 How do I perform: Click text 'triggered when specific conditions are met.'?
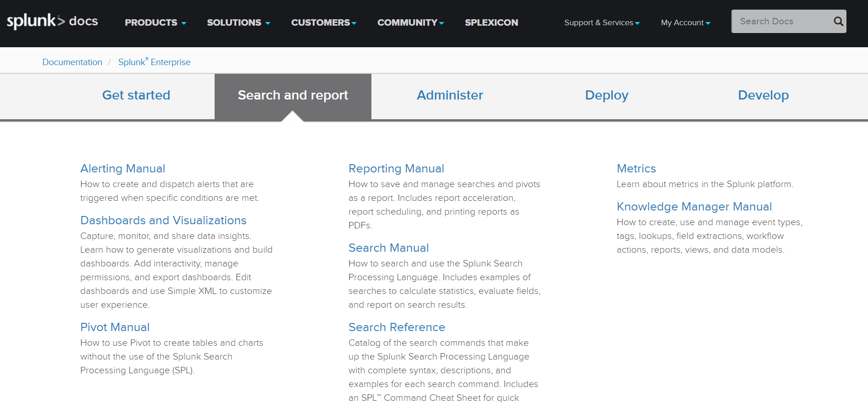tap(170, 198)
